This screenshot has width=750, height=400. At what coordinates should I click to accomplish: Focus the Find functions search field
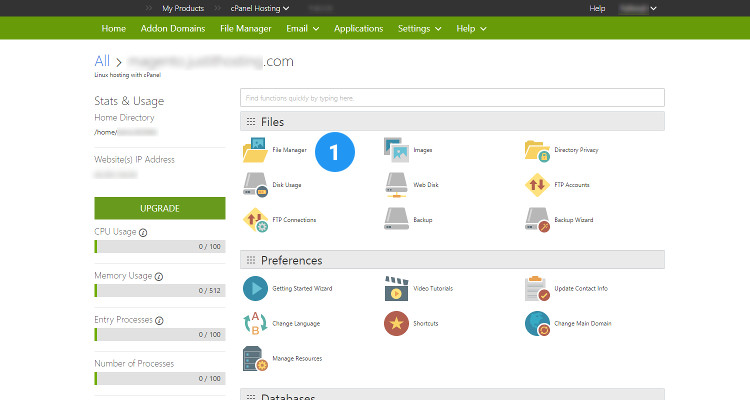point(452,98)
